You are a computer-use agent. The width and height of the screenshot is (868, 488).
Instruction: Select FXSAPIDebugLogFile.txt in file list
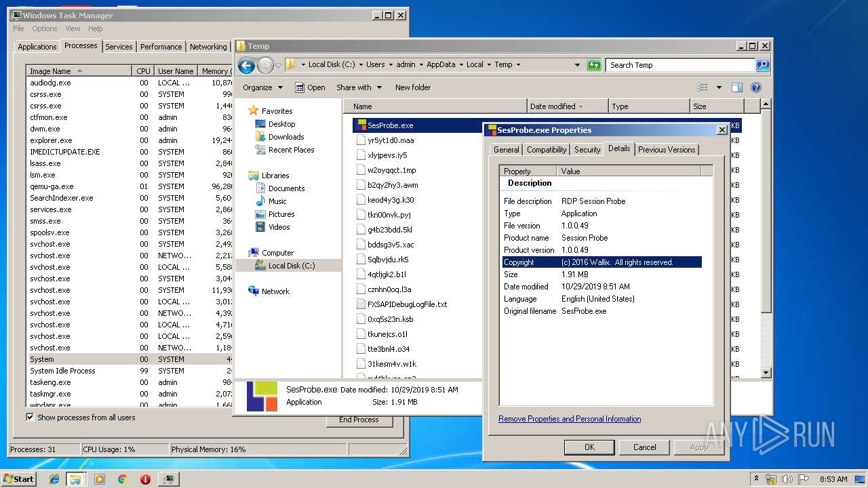click(407, 304)
